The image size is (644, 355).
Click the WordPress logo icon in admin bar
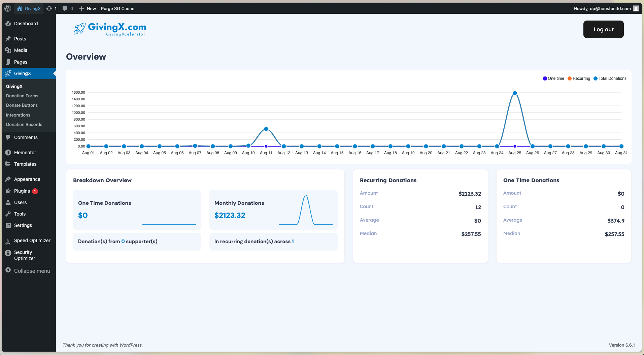8,8
